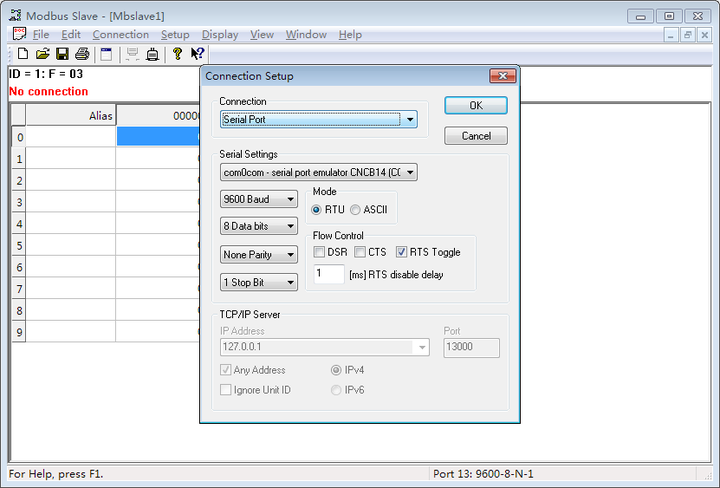Restore the inner Mbslave1 child window
The image size is (720, 488).
687,35
